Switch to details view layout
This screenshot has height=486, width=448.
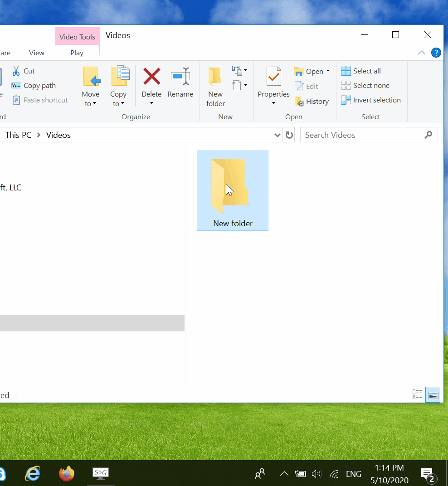[x=417, y=395]
